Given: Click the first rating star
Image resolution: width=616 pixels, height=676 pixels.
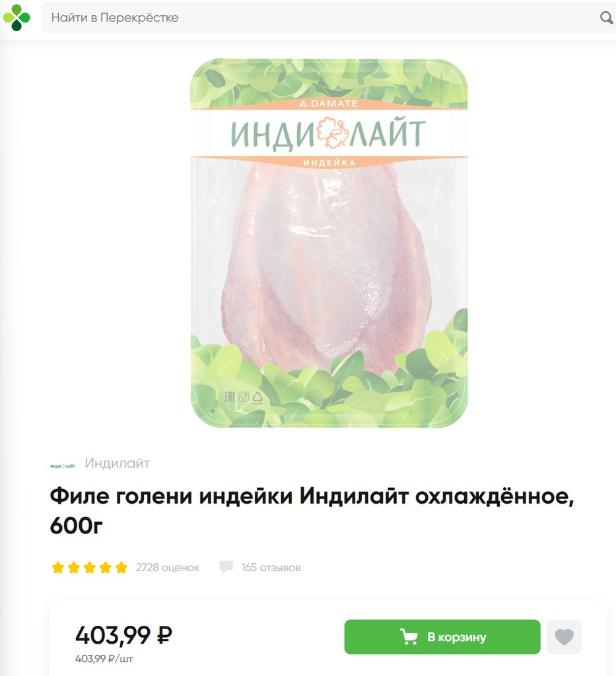Looking at the screenshot, I should coord(57,567).
